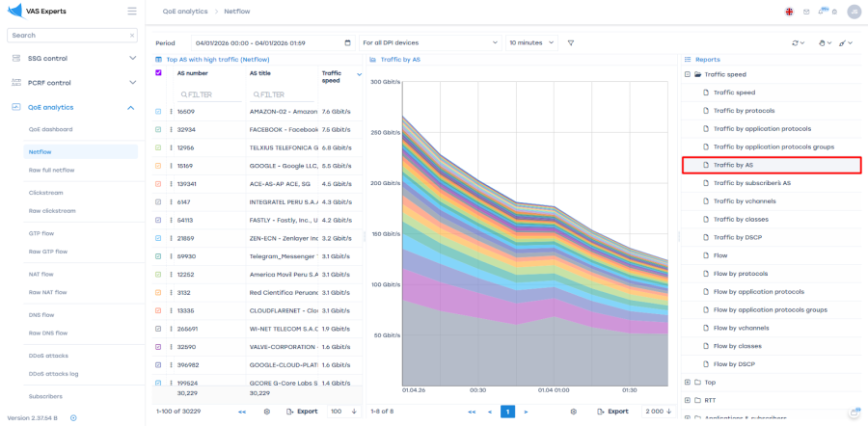
Task: Open the 'For all DPI devices' dropdown
Action: pyautogui.click(x=429, y=42)
